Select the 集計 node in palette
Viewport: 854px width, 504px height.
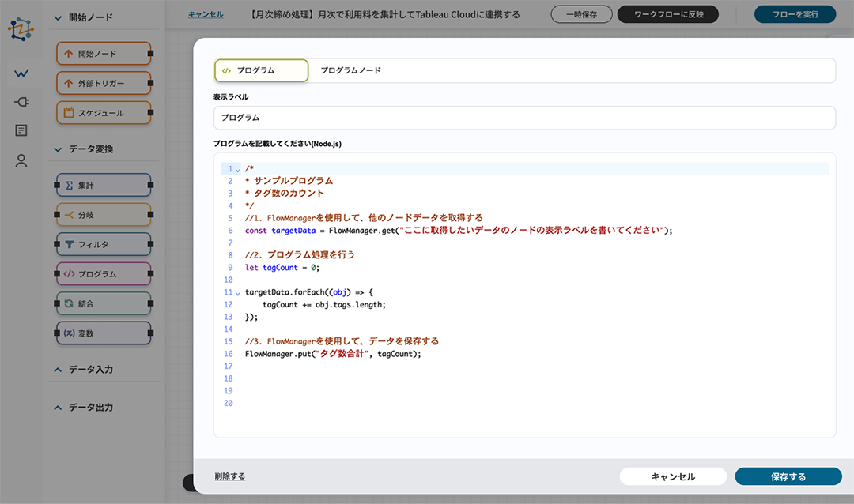(x=104, y=185)
